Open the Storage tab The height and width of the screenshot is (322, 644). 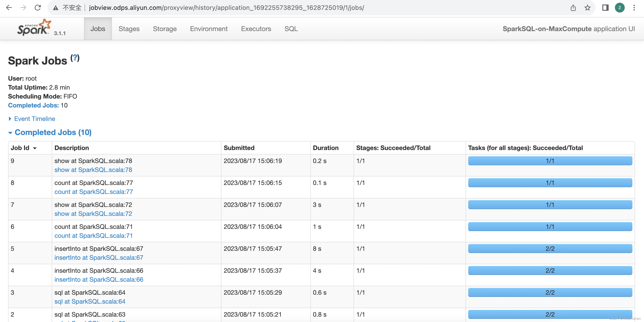(x=165, y=29)
